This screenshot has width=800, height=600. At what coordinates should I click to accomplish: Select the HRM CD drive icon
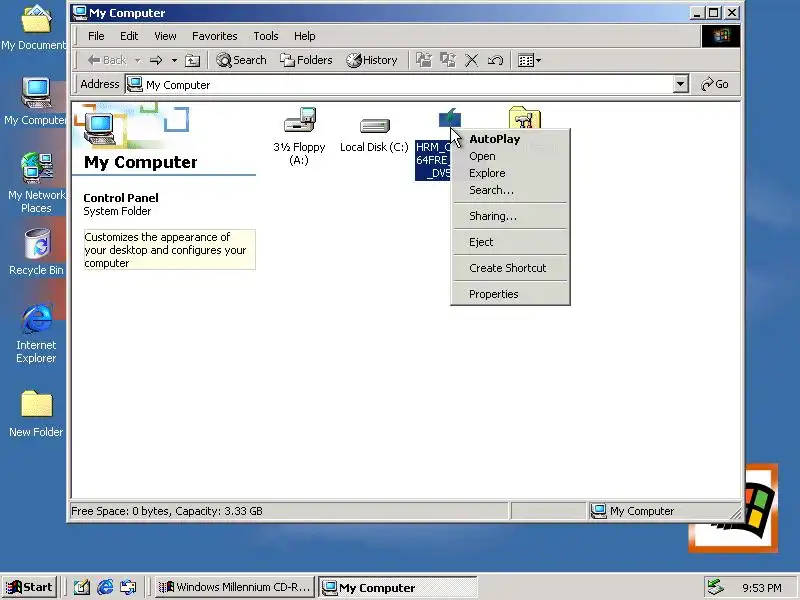click(x=449, y=119)
